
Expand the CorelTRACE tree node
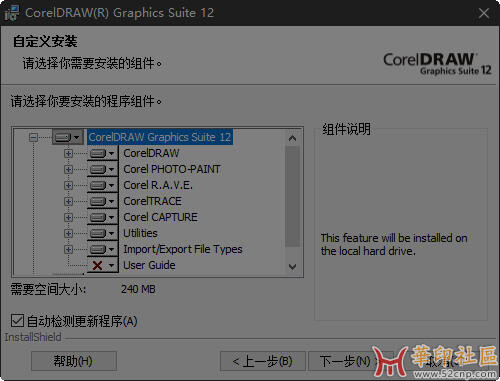click(68, 201)
